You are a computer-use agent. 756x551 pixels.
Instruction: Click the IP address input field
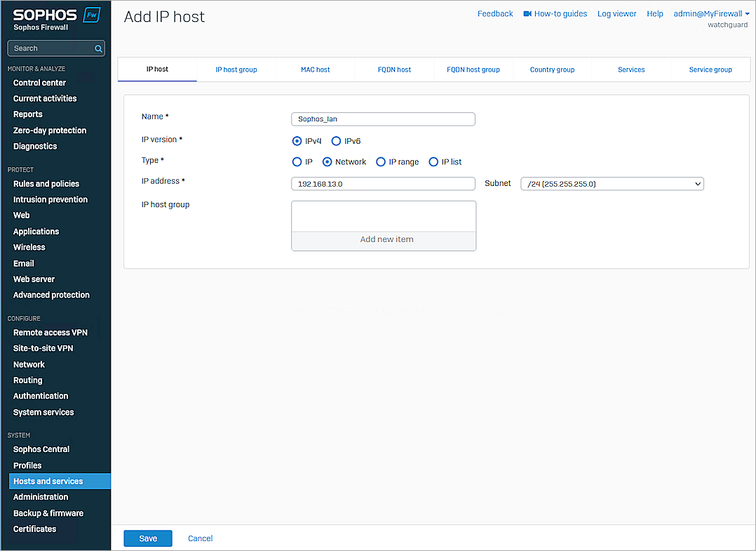[383, 183]
